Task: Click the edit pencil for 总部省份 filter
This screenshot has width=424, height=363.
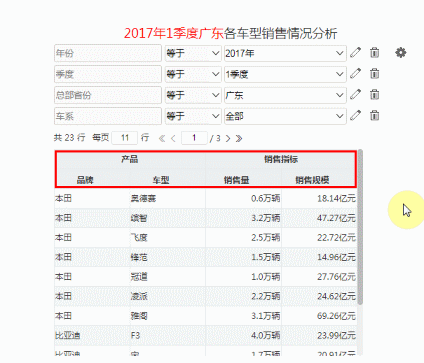Action: coord(355,95)
